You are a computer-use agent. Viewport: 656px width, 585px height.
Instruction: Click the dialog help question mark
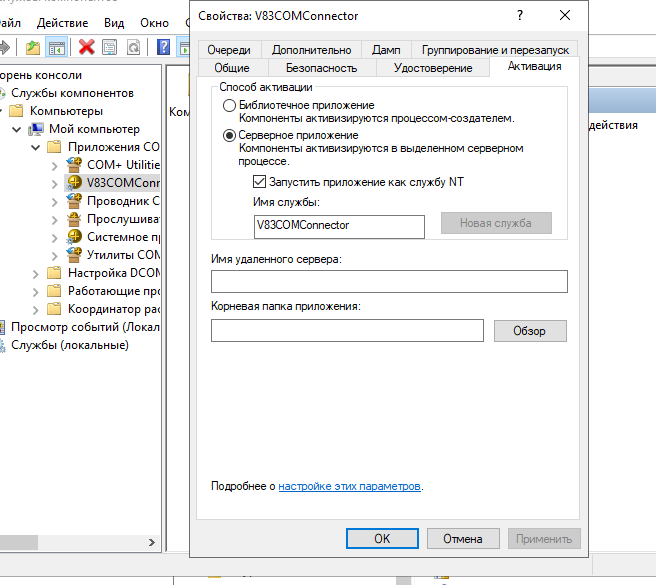[x=520, y=15]
